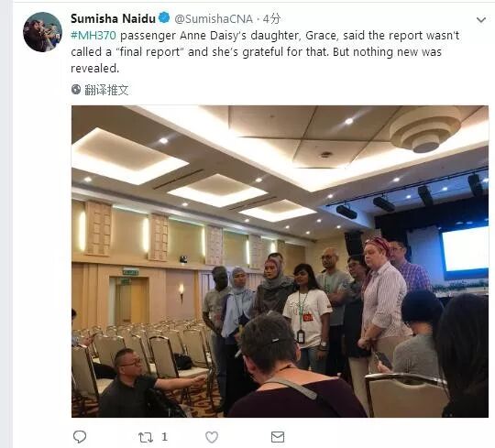
Task: Open the tweet timestamp 4分
Action: click(x=271, y=19)
